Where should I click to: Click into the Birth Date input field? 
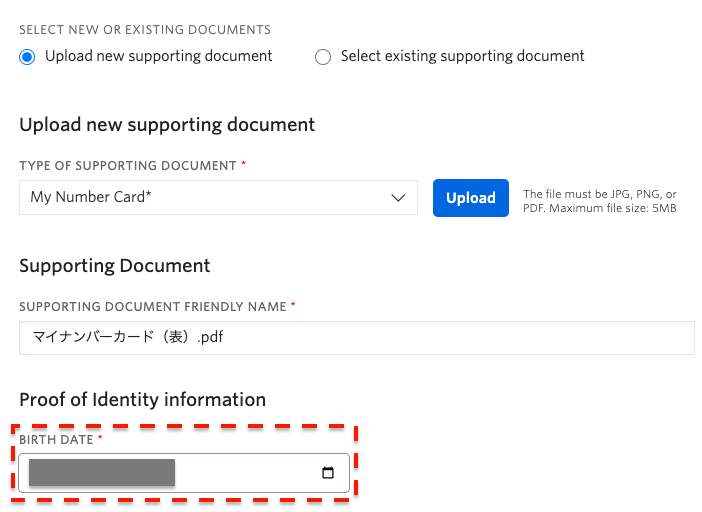pyautogui.click(x=184, y=473)
